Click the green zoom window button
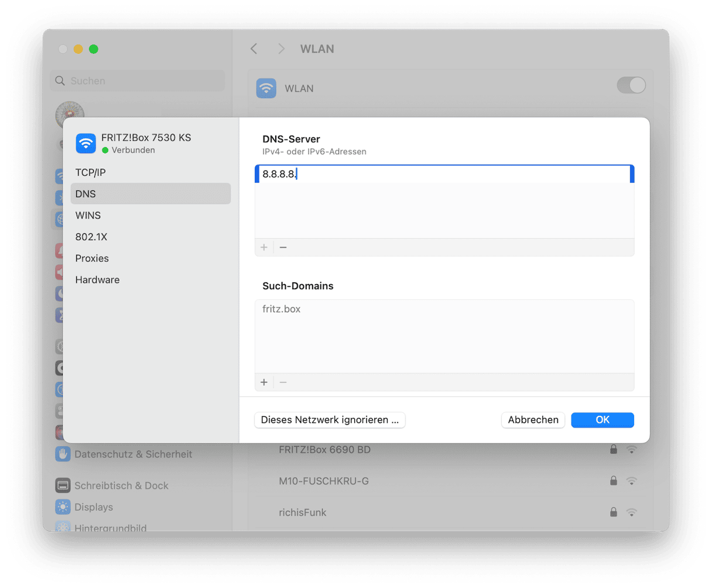The image size is (712, 588). point(93,49)
